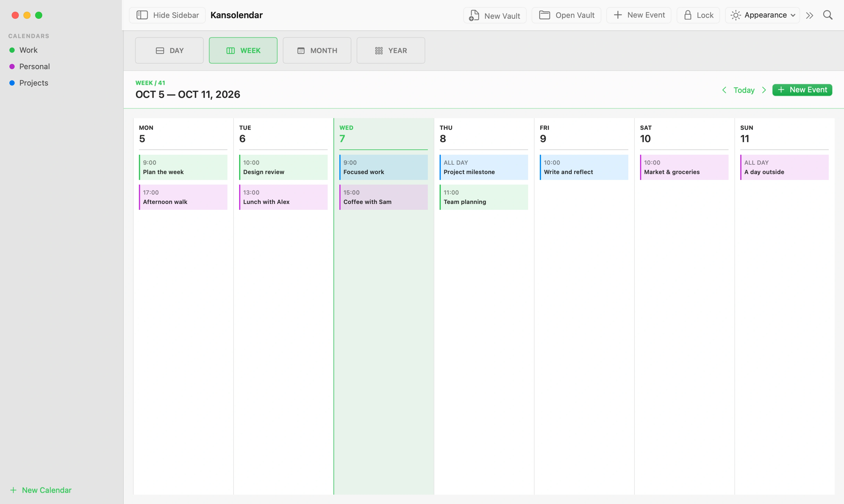Open the Coffee with Sam event
Screen dimensions: 844x504
pyautogui.click(x=384, y=197)
